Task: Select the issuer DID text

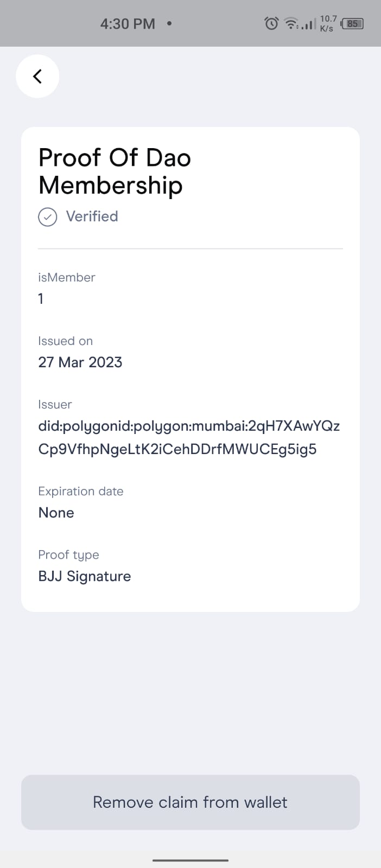Action: 189,437
